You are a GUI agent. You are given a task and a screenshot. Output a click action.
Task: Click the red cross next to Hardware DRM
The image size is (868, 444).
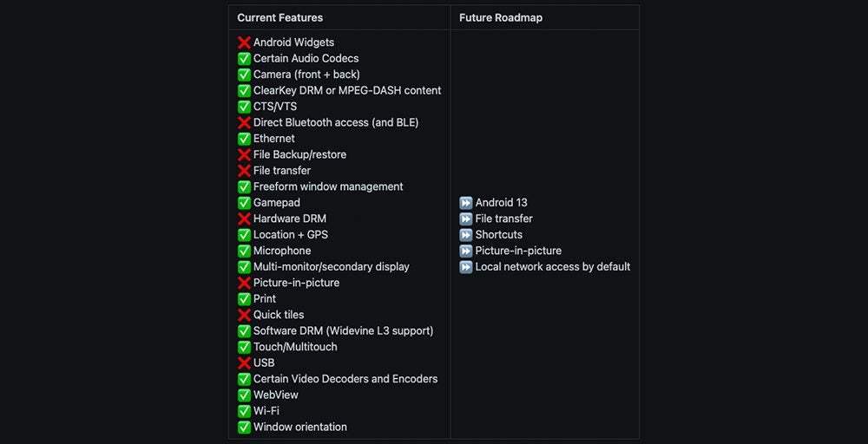[x=244, y=219]
